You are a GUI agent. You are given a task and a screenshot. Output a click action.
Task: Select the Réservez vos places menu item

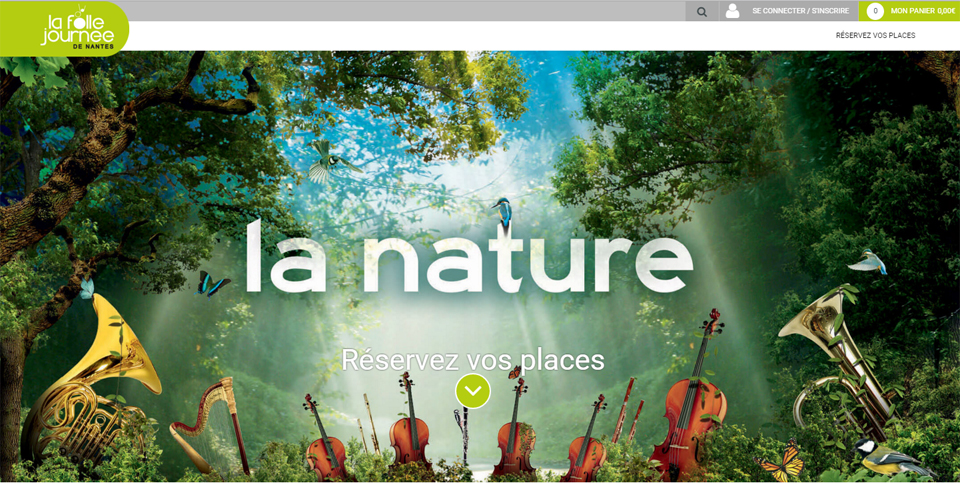[876, 36]
